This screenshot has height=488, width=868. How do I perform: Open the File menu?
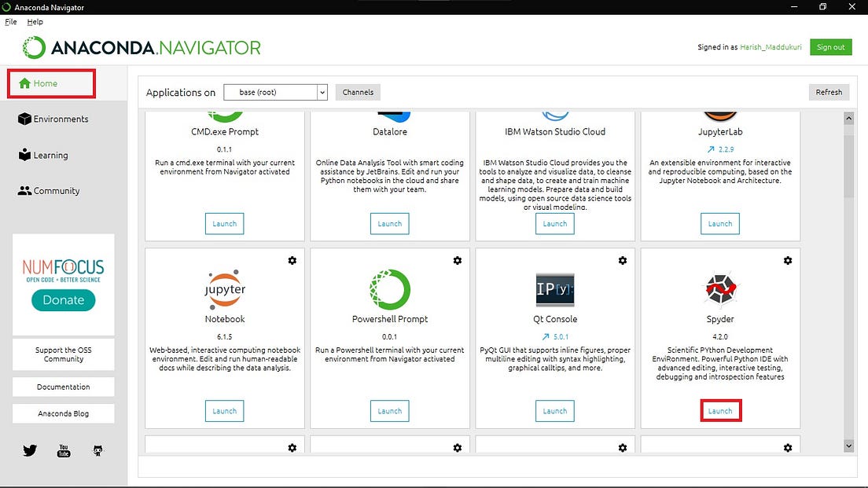pos(11,22)
